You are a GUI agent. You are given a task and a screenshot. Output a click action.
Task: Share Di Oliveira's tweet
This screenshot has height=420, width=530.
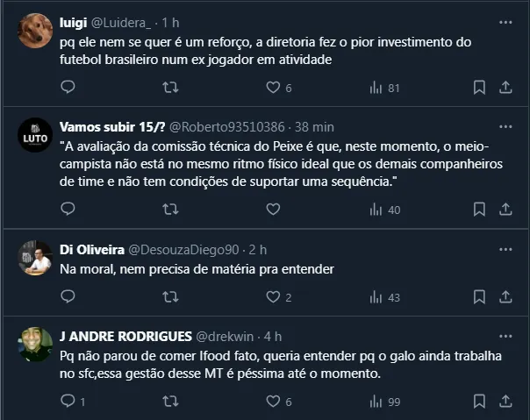click(505, 297)
